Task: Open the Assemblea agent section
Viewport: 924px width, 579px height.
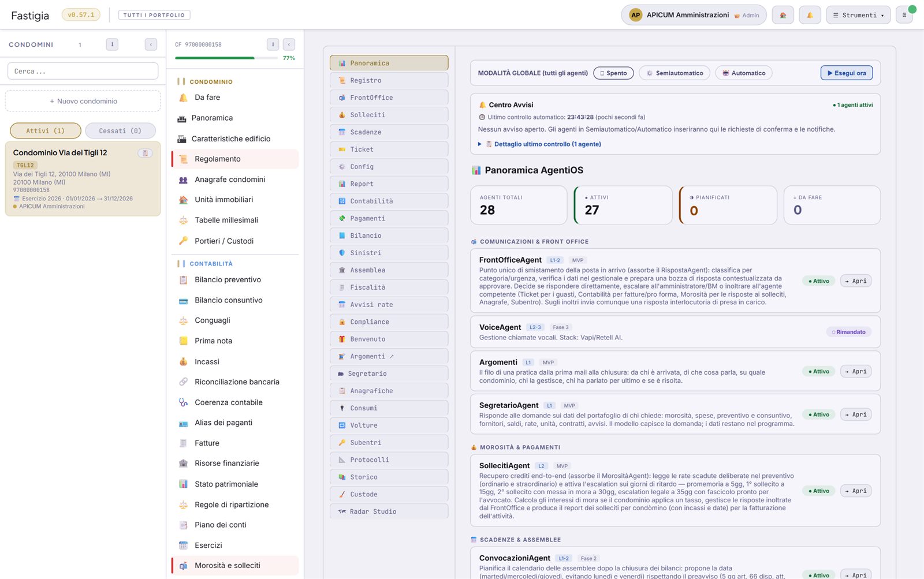Action: tap(389, 270)
